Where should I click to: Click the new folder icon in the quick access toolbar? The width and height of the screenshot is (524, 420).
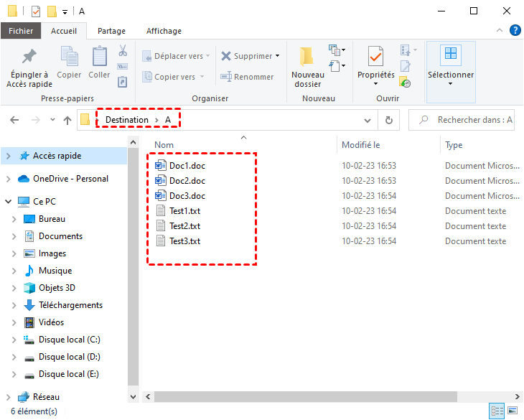(52, 11)
